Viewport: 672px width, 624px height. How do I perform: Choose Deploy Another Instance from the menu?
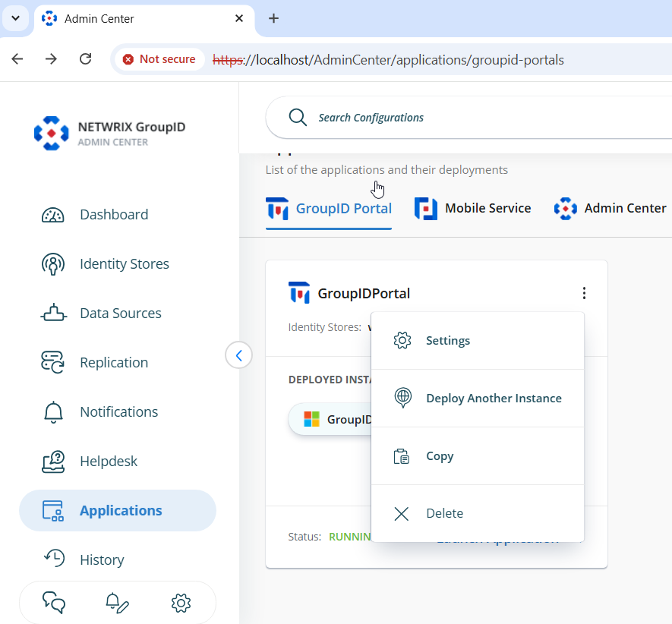coord(494,398)
